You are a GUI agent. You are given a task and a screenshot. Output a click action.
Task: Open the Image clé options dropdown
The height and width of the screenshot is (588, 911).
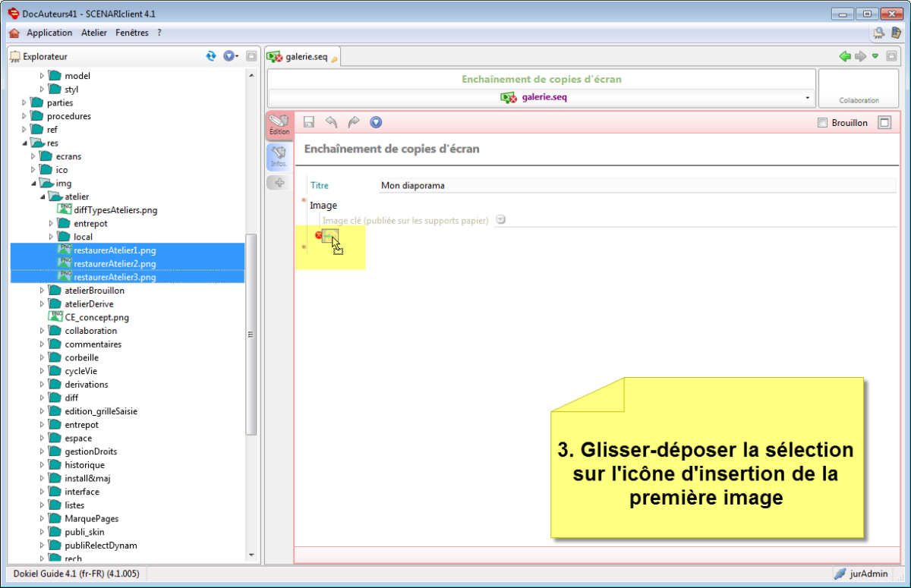(x=500, y=220)
